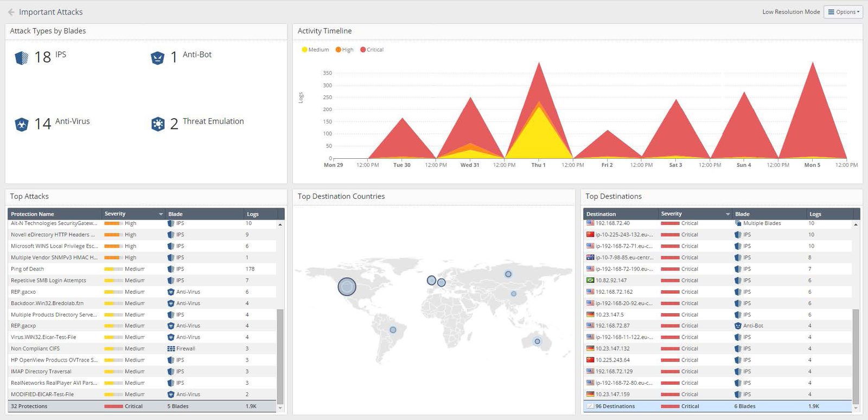Viewport: 868px width, 420px height.
Task: Click Anti-Bot icon in 192.168.72.87 row
Action: tap(738, 326)
